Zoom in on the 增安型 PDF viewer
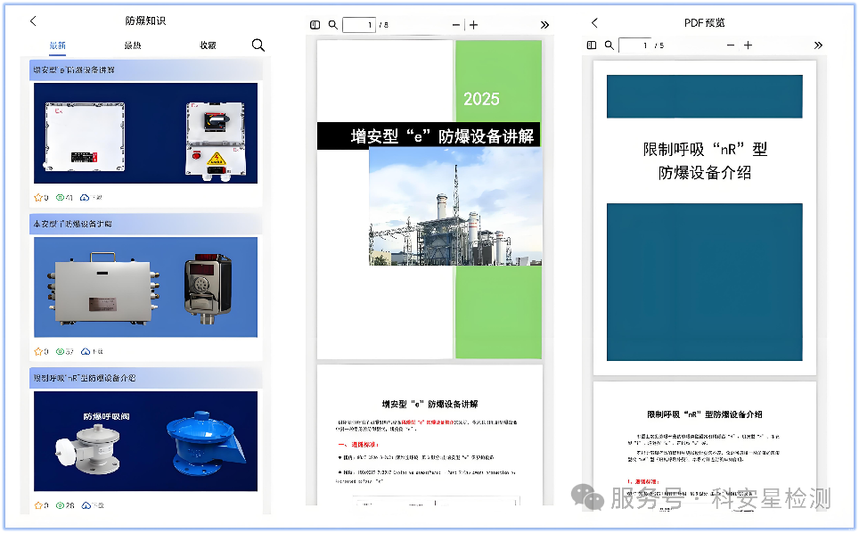The width and height of the screenshot is (859, 533). tap(474, 25)
